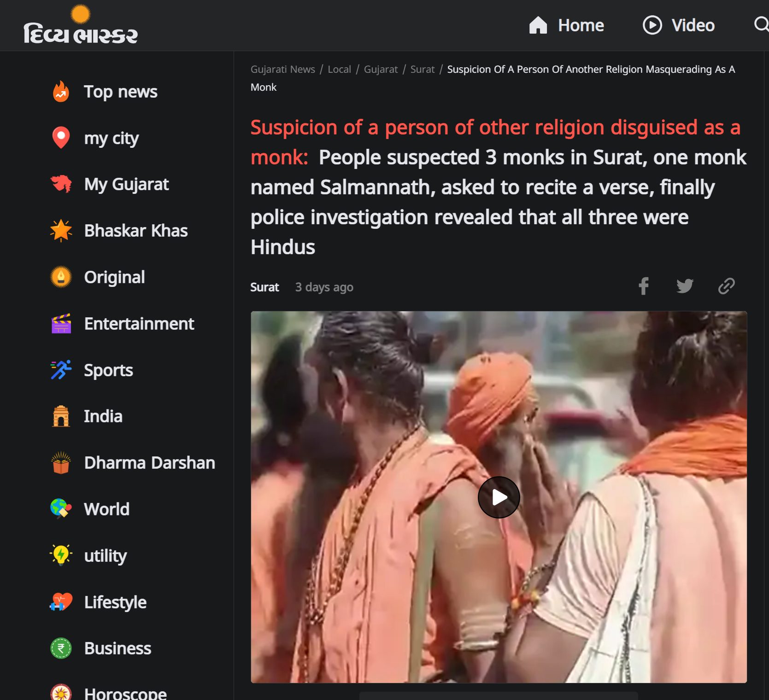Open the utility section label
This screenshot has width=769, height=700.
click(x=105, y=556)
